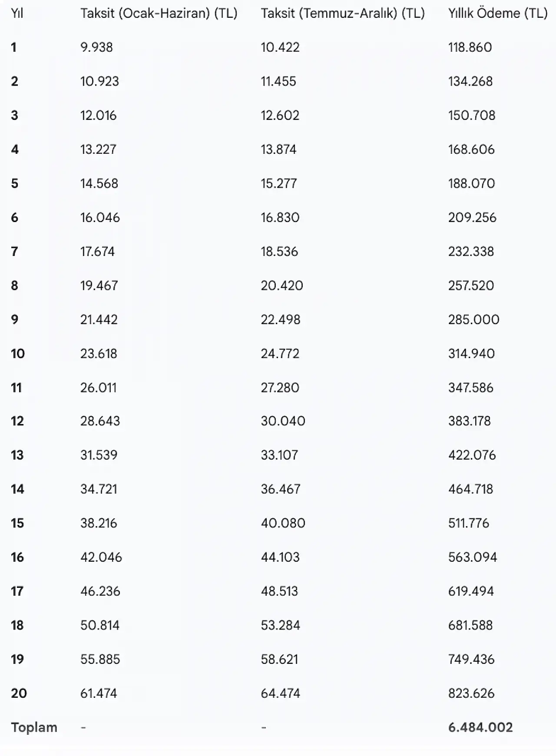Select the annual payment 285.000
Image resolution: width=556 pixels, height=756 pixels.
473,320
